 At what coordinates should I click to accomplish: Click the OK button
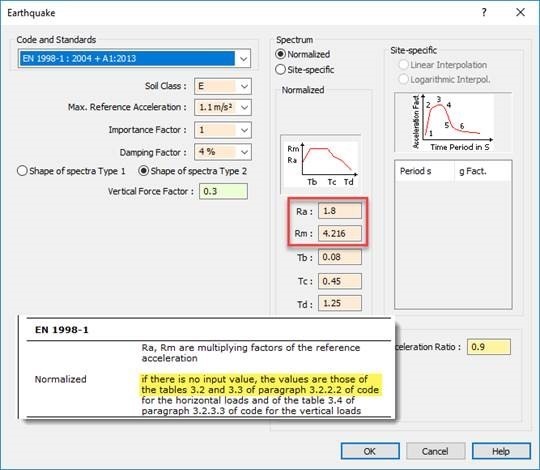[x=370, y=451]
